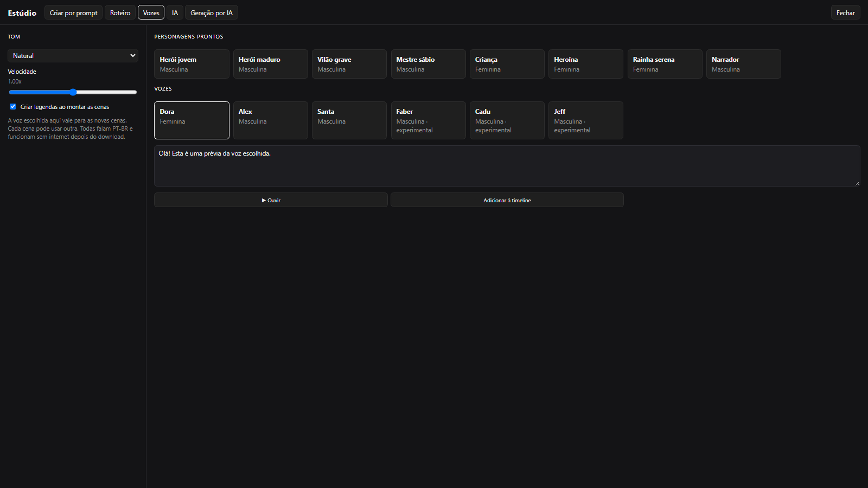Choose the Vilão grave character
This screenshot has width=868, height=488.
click(x=349, y=64)
